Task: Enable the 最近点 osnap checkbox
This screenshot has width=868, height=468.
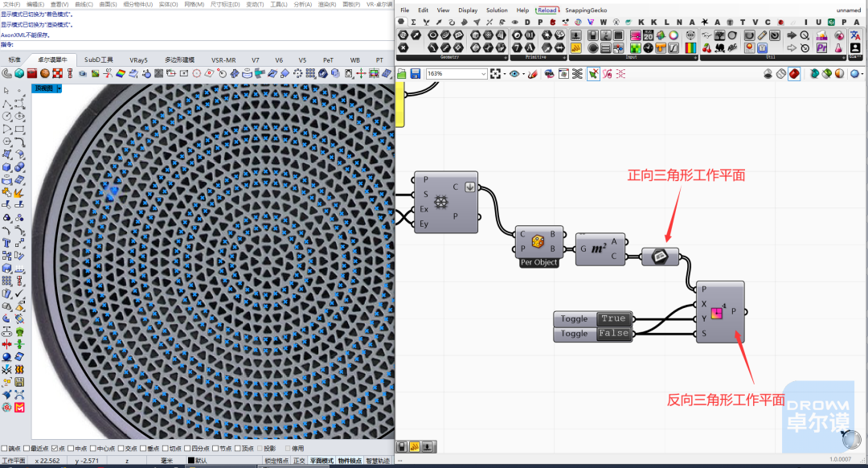Action: 26,448
